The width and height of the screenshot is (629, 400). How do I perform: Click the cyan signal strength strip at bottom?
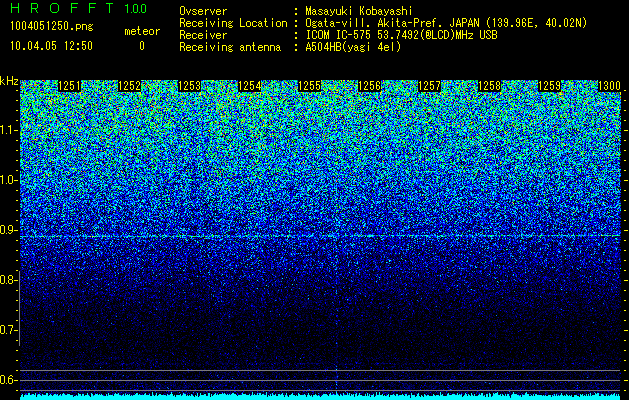pyautogui.click(x=321, y=397)
